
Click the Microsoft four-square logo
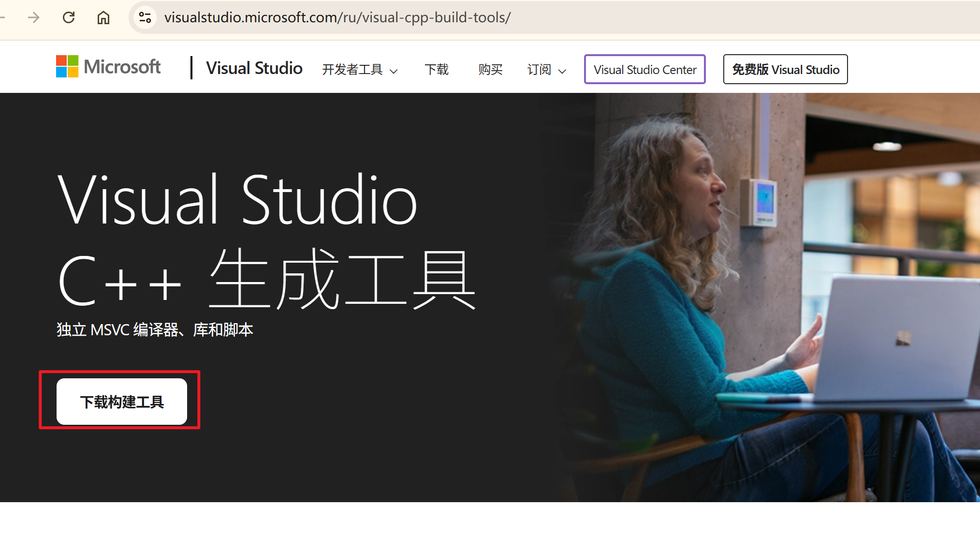67,66
